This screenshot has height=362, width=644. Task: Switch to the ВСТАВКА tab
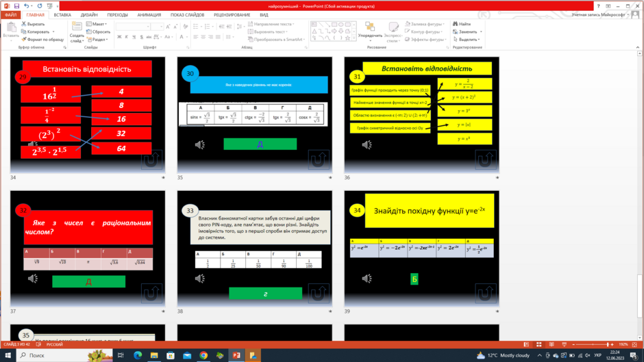point(62,15)
